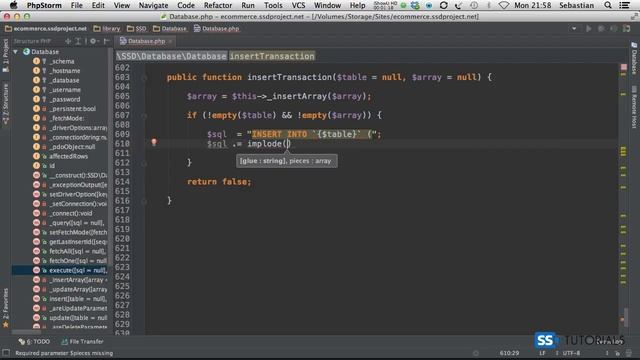
Task: Close the Database.php editor tab
Action: pos(170,41)
